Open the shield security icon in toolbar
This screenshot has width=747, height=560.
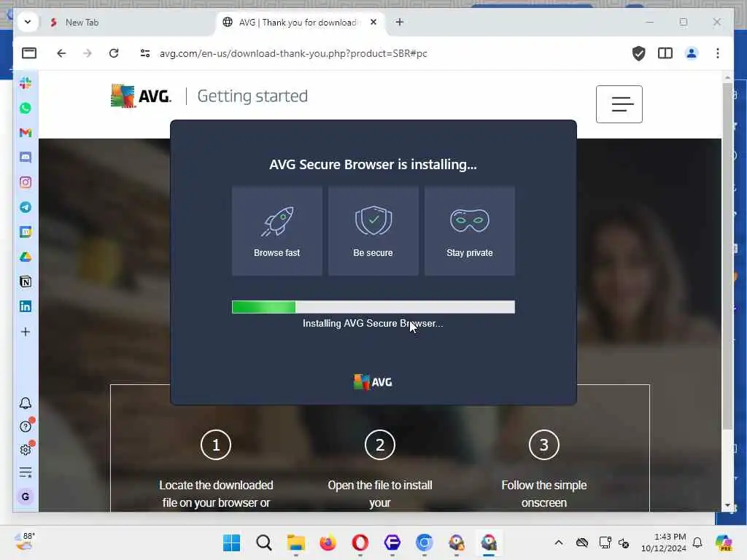click(639, 52)
